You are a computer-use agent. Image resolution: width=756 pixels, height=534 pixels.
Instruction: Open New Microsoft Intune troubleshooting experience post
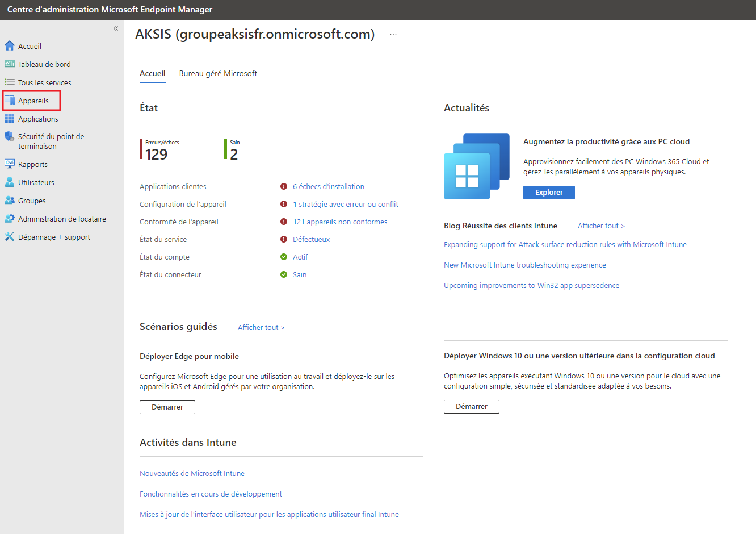tap(525, 265)
